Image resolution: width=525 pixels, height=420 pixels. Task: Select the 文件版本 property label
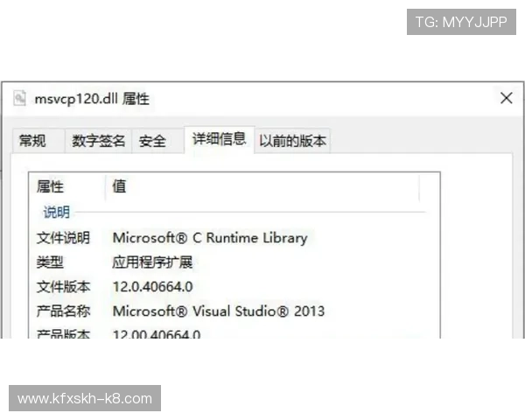coord(63,287)
